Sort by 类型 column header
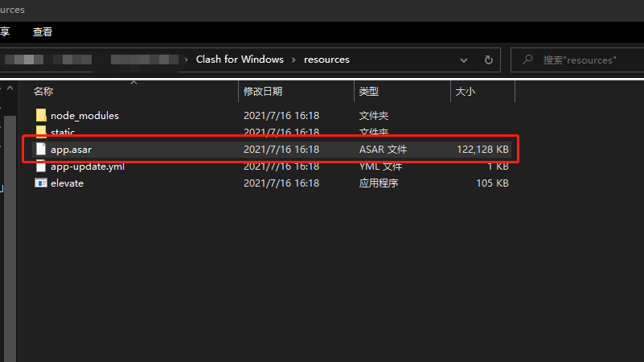Image resolution: width=644 pixels, height=362 pixels. (x=368, y=91)
